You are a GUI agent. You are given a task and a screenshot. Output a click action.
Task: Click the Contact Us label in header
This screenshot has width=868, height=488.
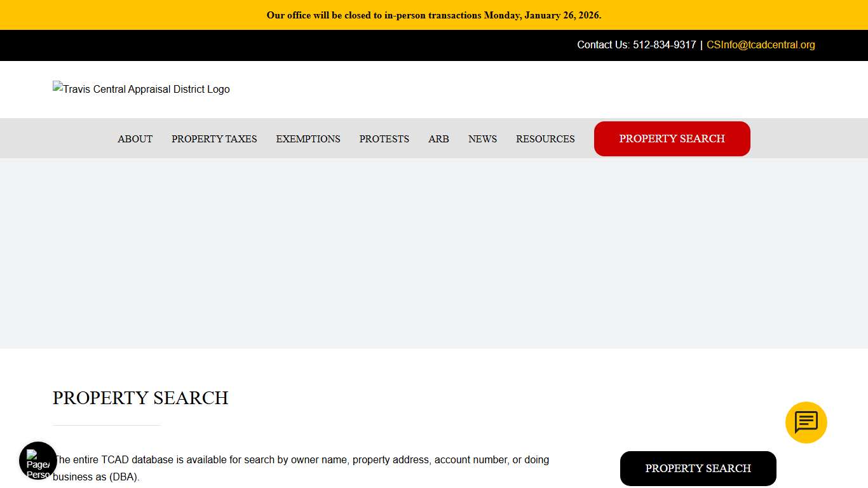602,44
